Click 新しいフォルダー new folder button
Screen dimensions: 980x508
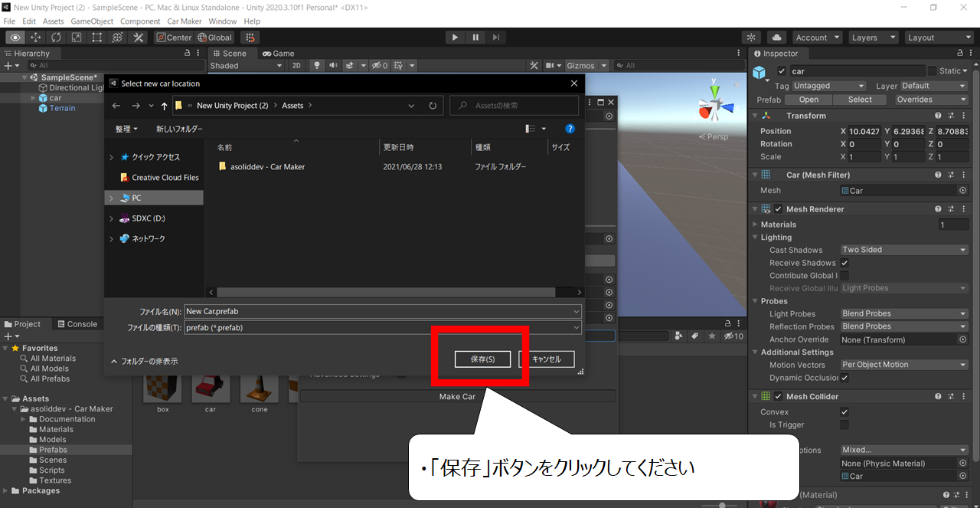[x=179, y=129]
